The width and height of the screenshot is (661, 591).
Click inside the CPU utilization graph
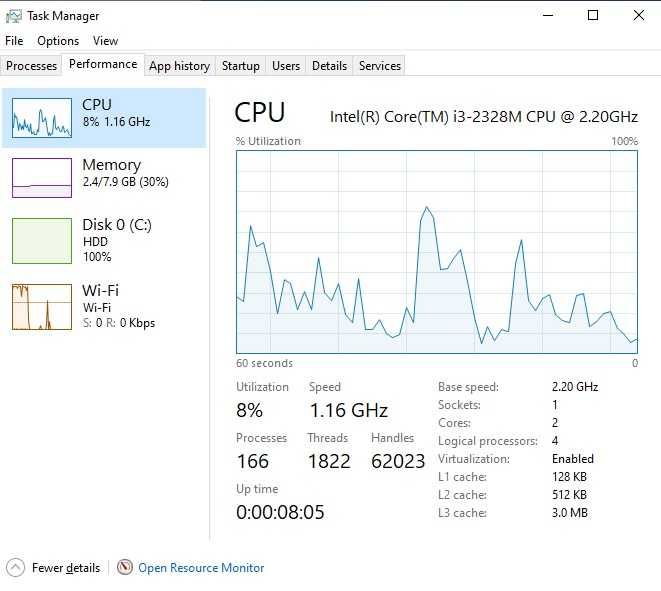click(437, 252)
